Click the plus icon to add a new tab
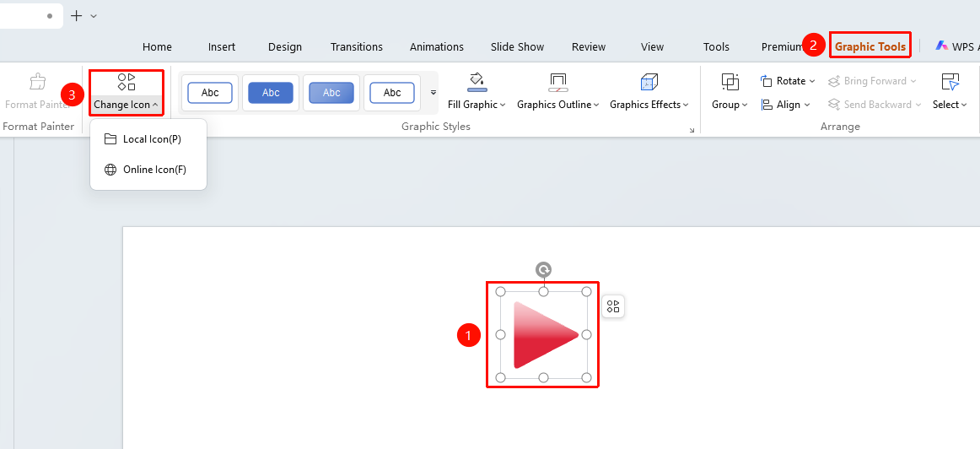 tap(76, 16)
